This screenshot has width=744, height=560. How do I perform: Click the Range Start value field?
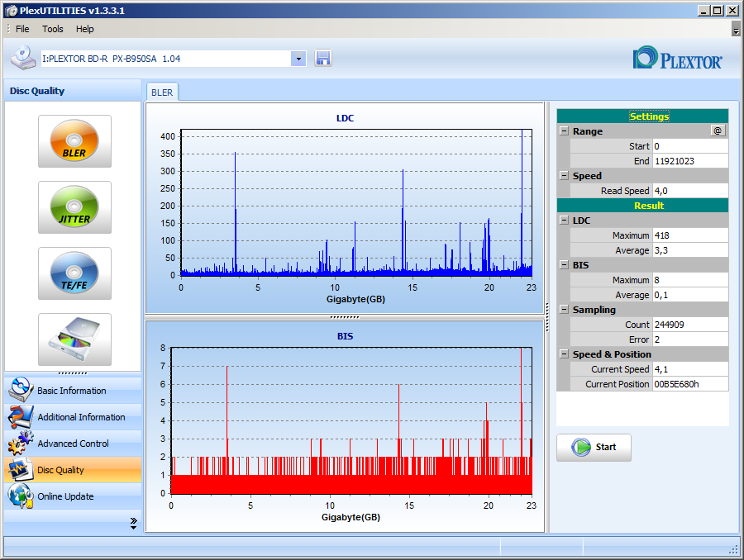click(690, 146)
